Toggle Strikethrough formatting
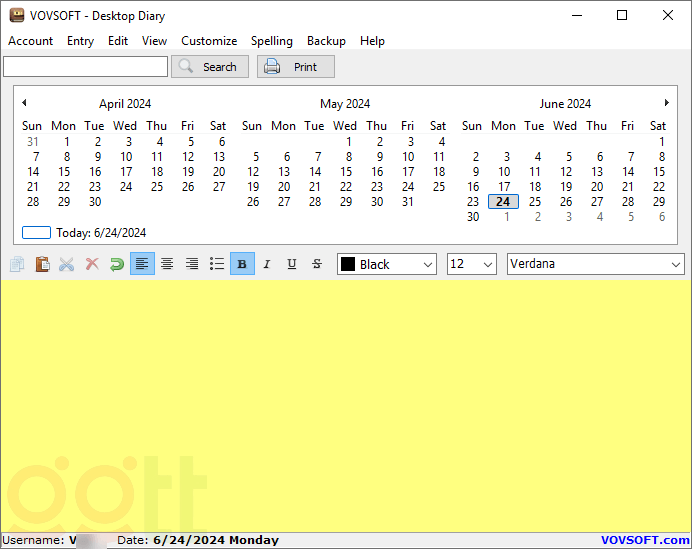 (x=317, y=264)
